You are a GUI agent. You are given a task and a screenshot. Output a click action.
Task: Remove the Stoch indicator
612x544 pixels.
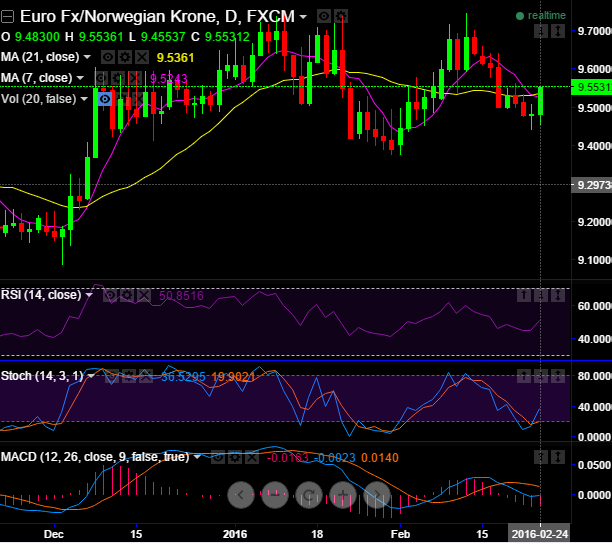(x=146, y=376)
